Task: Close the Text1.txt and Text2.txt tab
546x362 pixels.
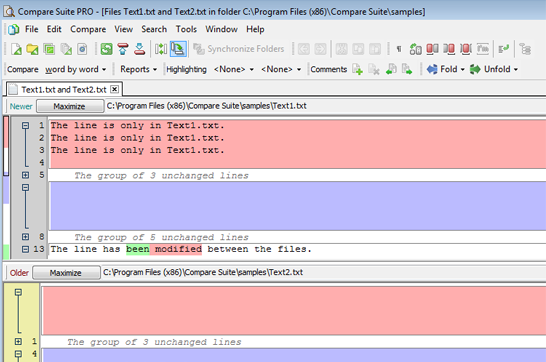Action: coord(114,89)
